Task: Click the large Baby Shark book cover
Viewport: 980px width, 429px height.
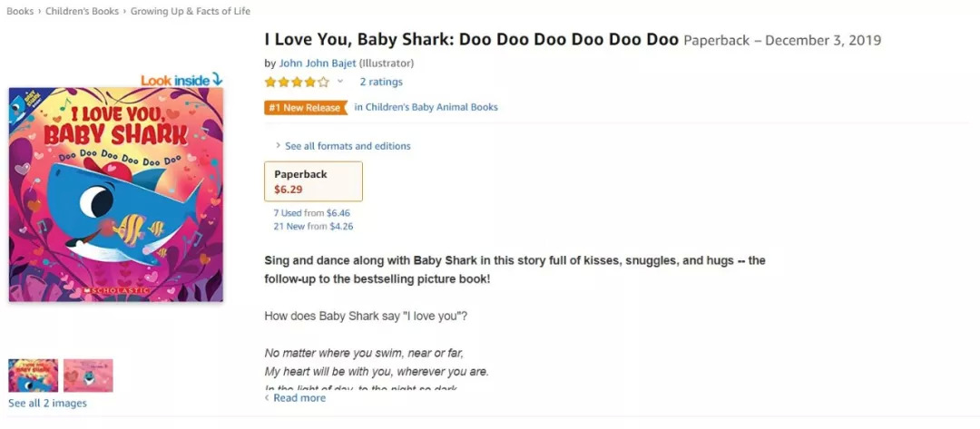Action: coord(115,195)
